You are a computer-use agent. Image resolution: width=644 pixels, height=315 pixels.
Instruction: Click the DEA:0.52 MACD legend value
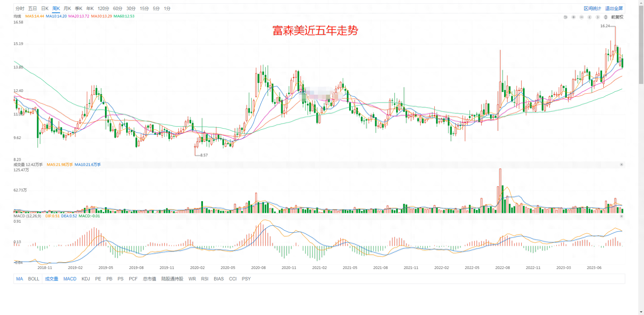[69, 216]
